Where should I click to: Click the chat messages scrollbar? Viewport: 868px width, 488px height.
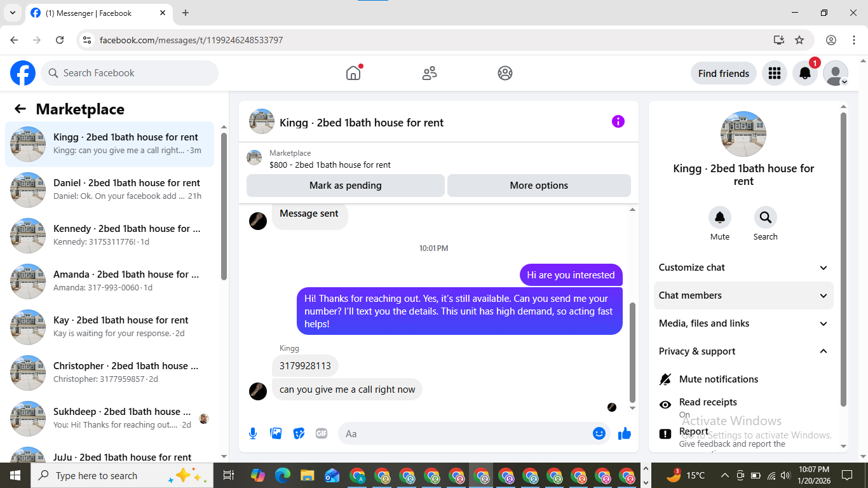coord(632,353)
